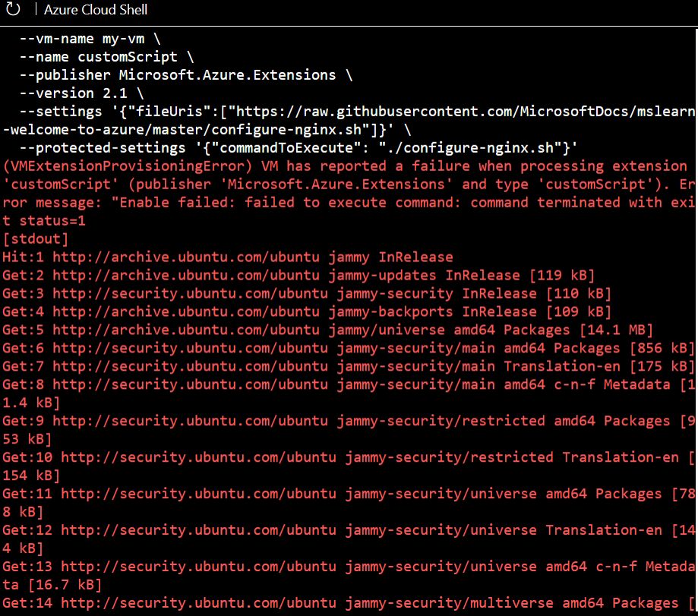
Task: Click the 'ta [16.7 kB]' wrapped line
Action: (52, 585)
